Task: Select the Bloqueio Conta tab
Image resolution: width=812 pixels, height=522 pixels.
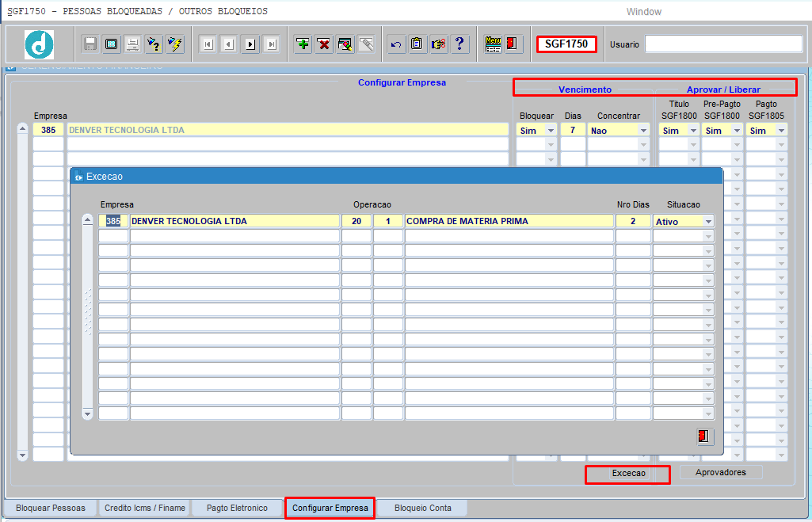Action: coord(422,508)
